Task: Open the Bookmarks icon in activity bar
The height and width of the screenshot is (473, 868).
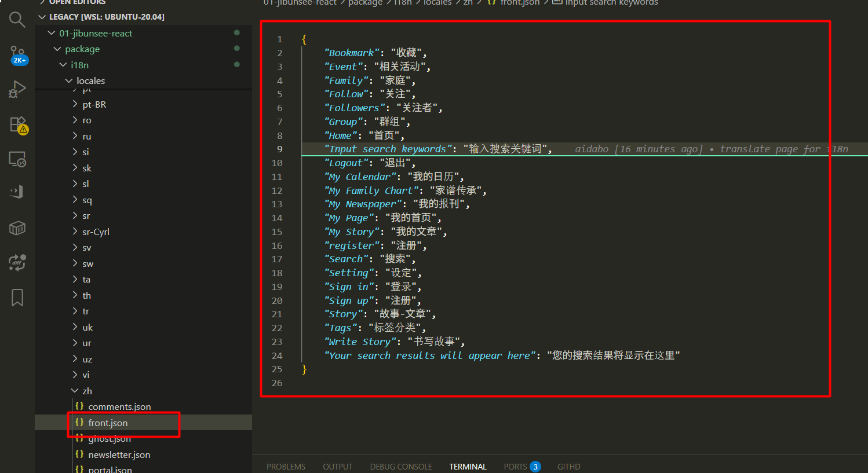Action: pos(17,298)
